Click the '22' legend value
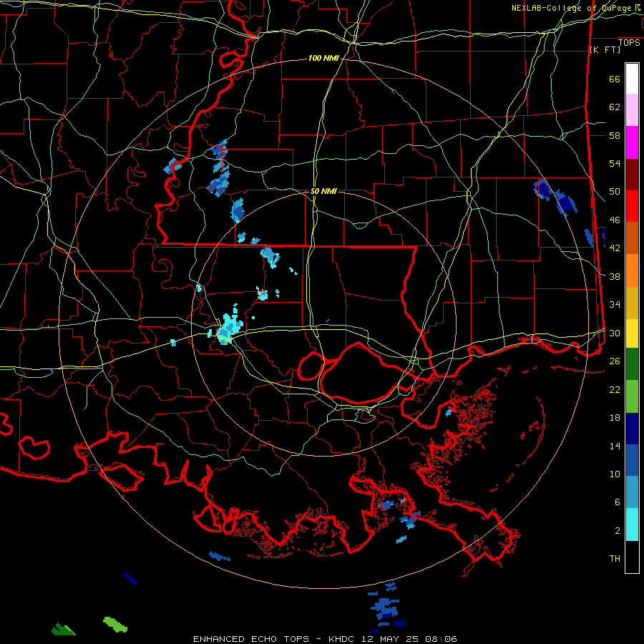644x644 pixels. [615, 389]
